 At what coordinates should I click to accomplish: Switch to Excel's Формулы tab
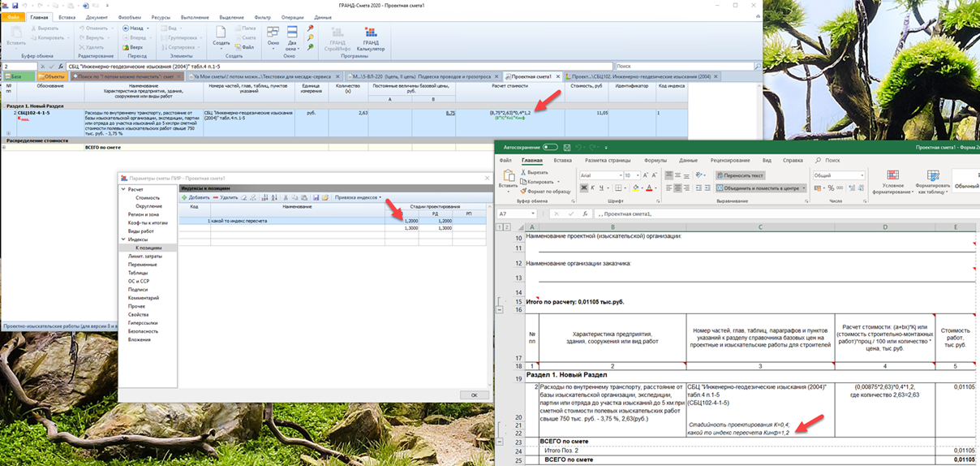click(655, 161)
